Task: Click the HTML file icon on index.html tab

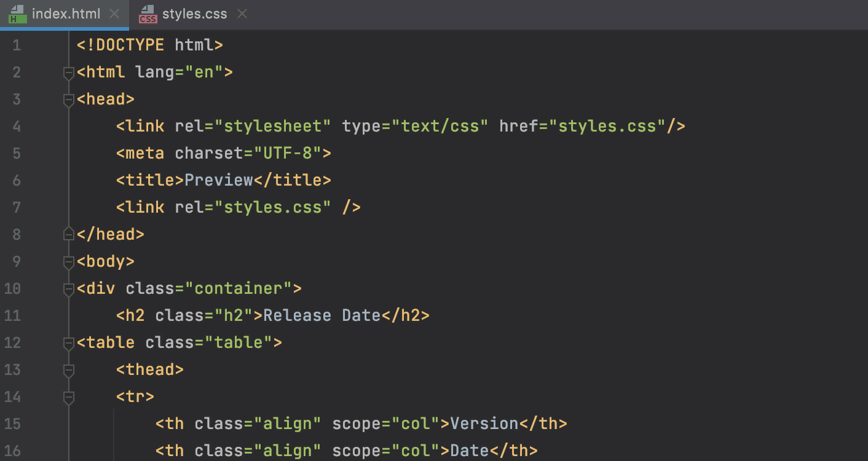Action: point(18,13)
